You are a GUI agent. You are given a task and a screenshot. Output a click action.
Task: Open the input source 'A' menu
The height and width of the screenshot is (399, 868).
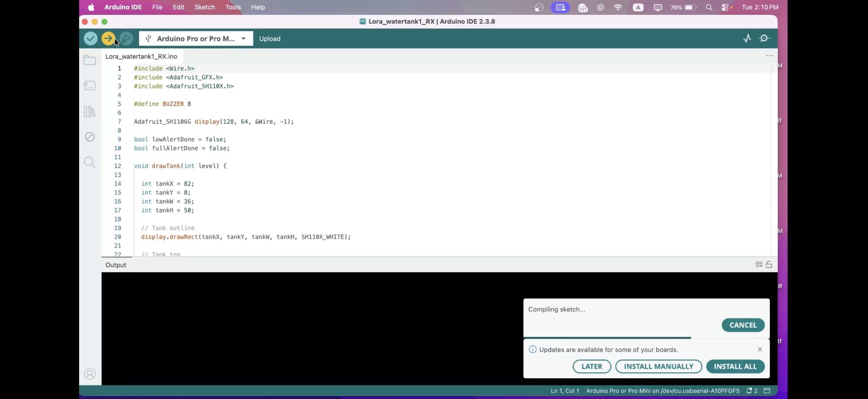[x=638, y=7]
